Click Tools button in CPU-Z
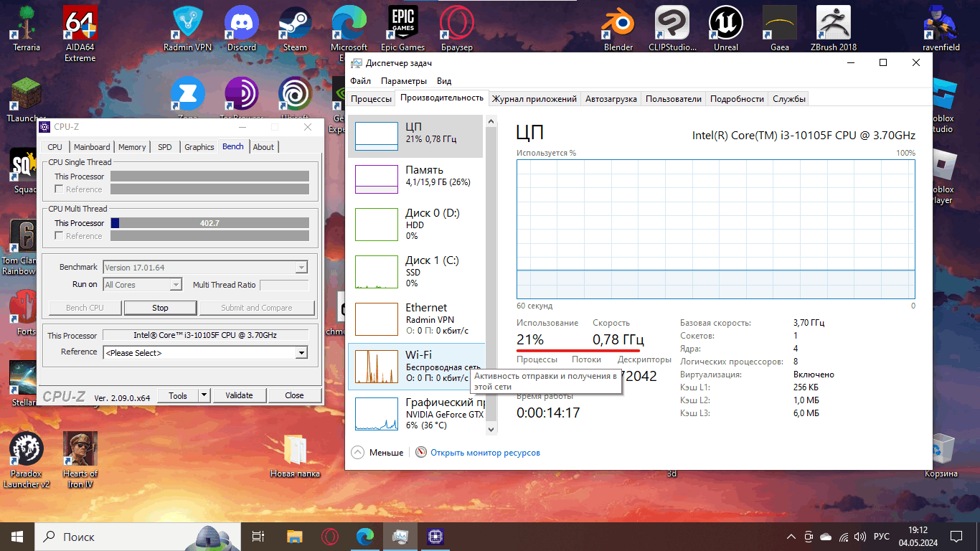The image size is (980, 551). tap(178, 395)
